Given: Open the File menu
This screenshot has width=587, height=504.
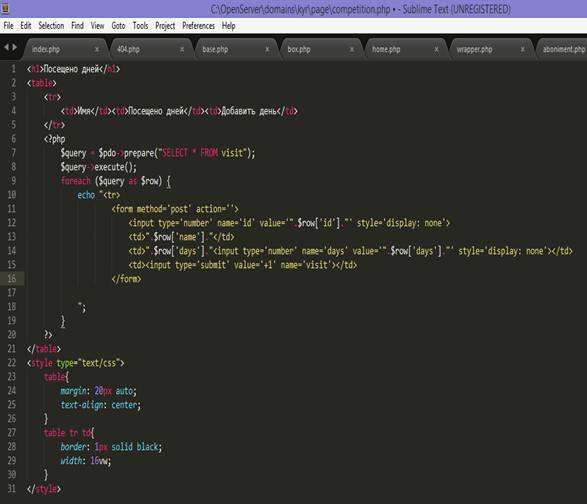Looking at the screenshot, I should [8, 26].
